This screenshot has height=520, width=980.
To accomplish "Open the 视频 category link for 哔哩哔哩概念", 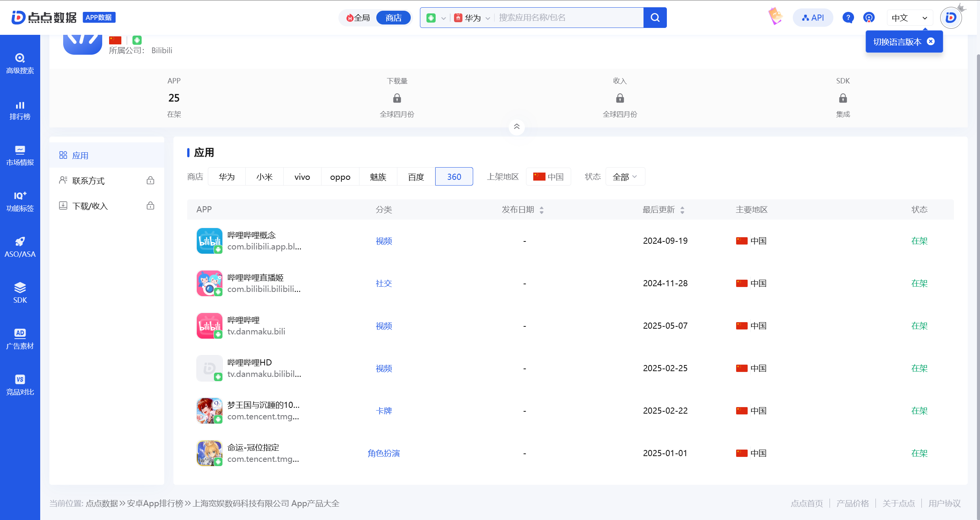I will [384, 241].
